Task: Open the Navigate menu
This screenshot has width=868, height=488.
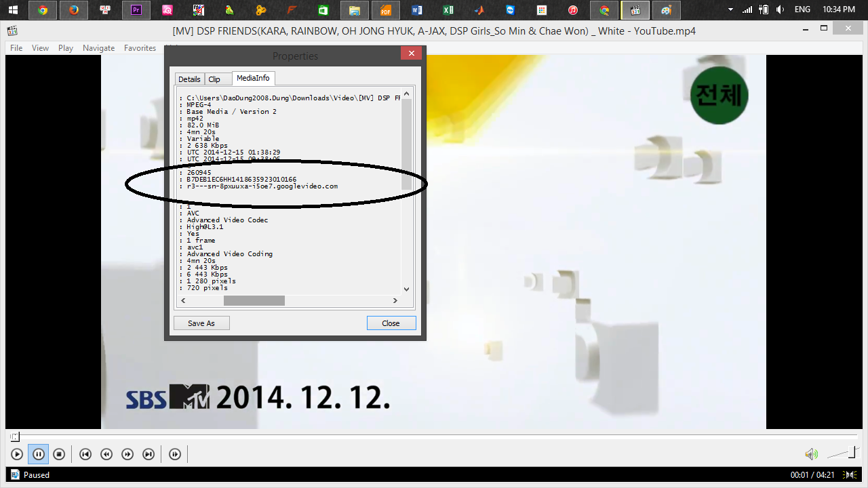Action: 99,48
